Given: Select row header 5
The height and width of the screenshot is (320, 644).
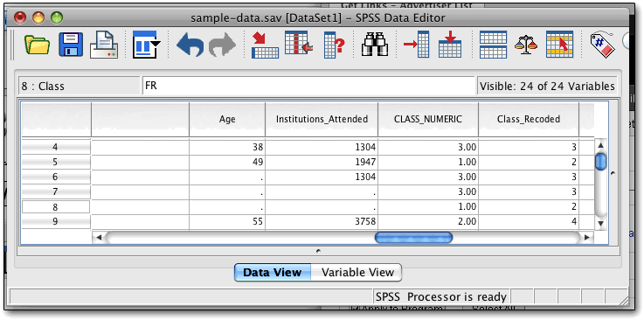Looking at the screenshot, I should [x=55, y=163].
